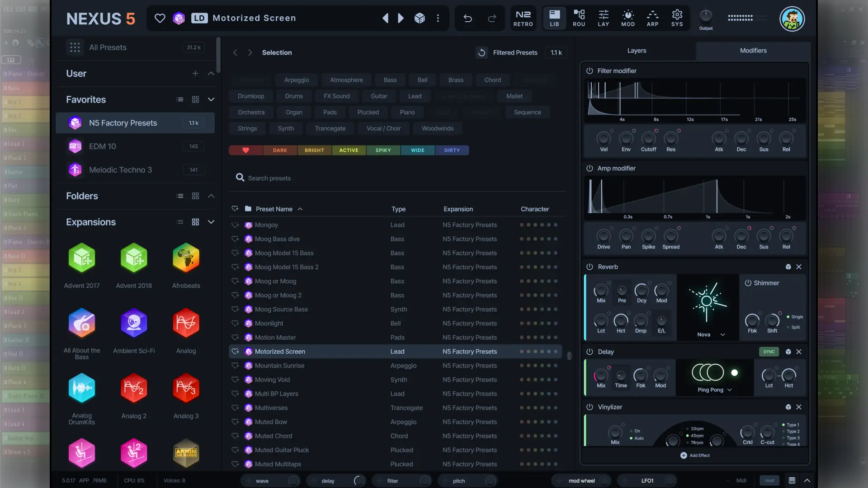
Task: Go to previous preset arrow
Action: 385,18
